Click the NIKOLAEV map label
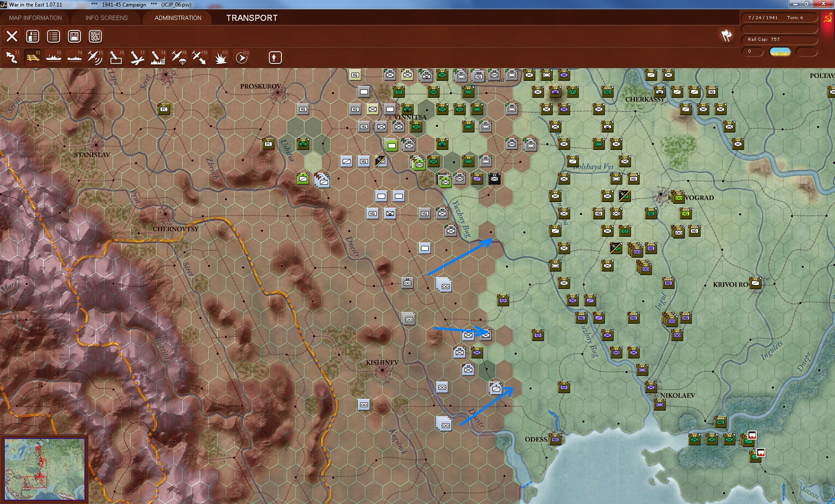This screenshot has height=504, width=835. [x=678, y=395]
